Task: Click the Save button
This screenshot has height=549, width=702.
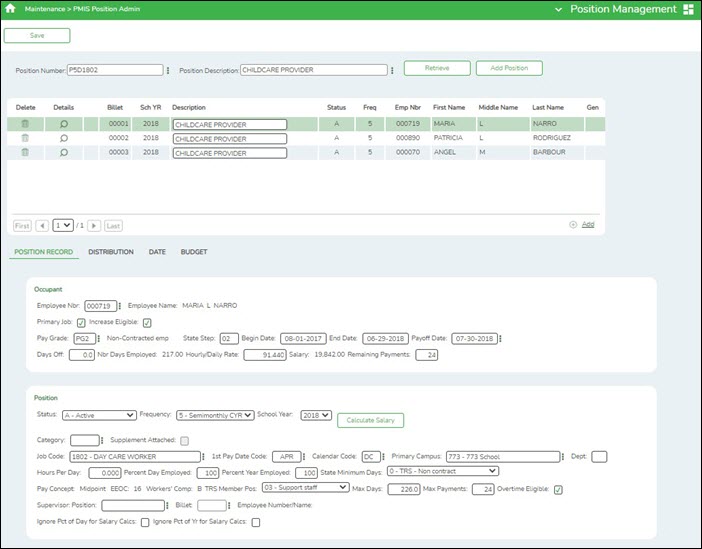Action: [x=37, y=35]
